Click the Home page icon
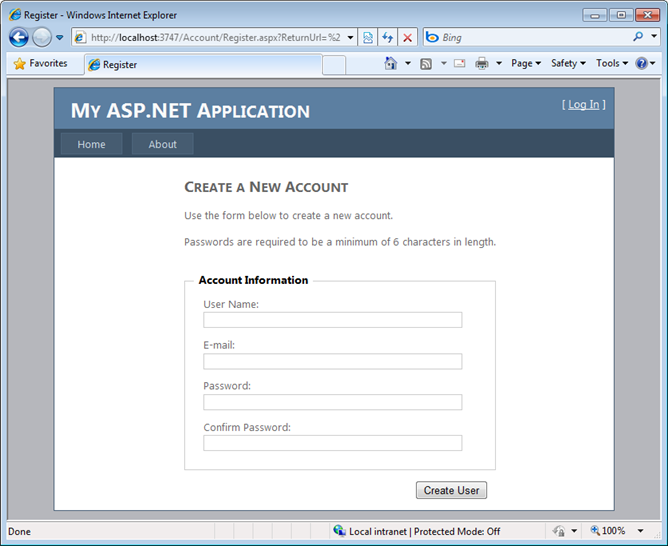 [391, 63]
